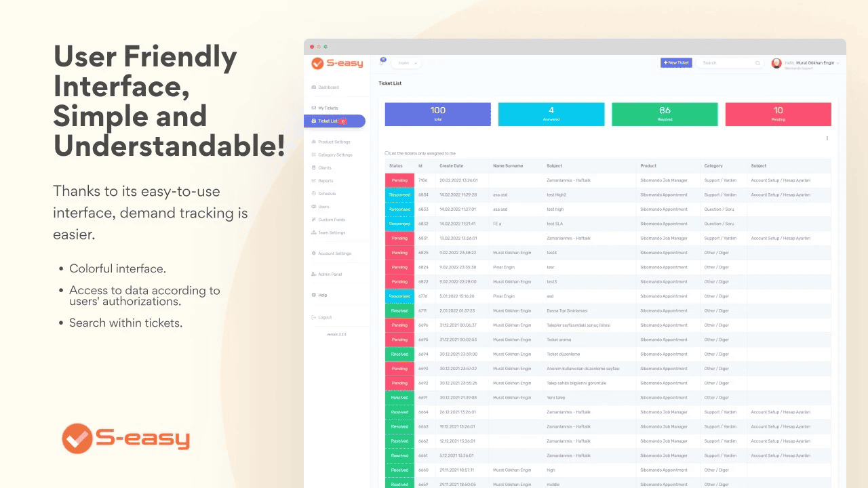
Task: Open ticket id 6833
Action: 423,209
